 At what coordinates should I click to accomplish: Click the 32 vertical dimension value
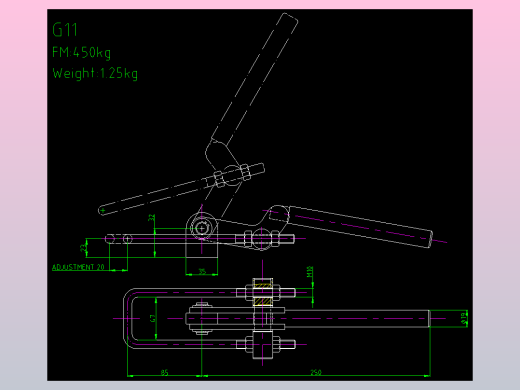click(152, 218)
